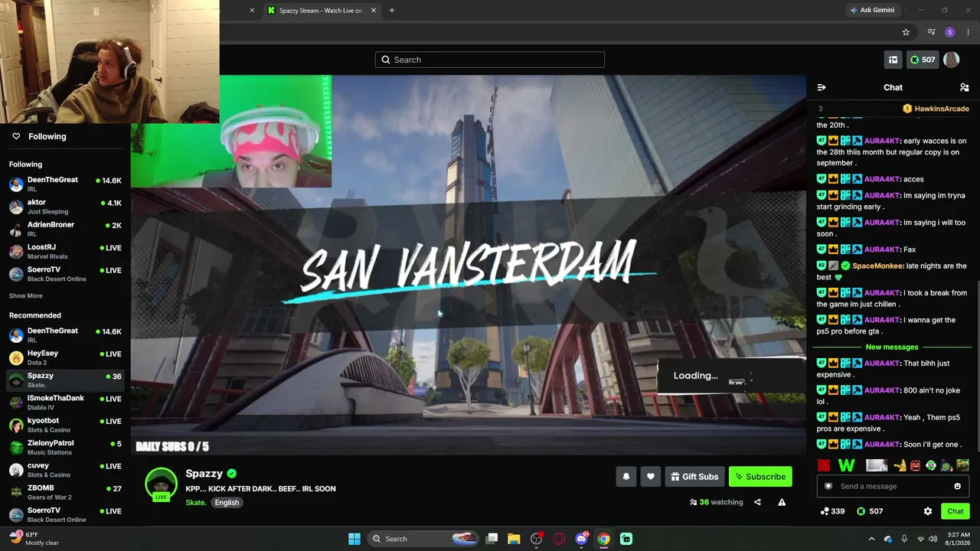Open the Kick dashboard panel icon
The height and width of the screenshot is (551, 980).
click(893, 60)
